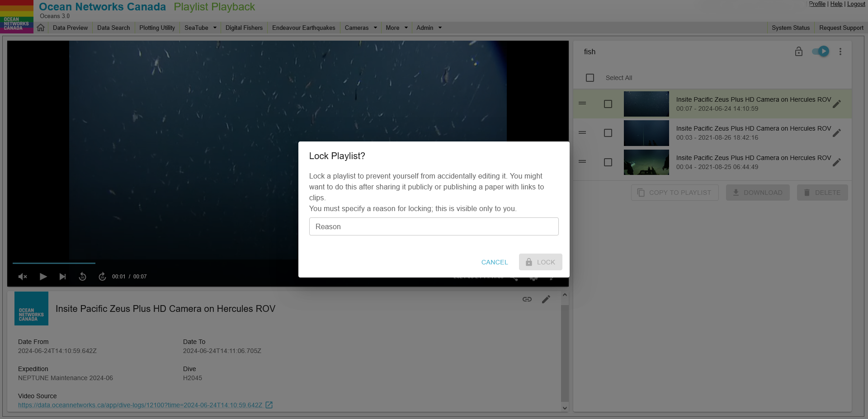Click the drag handle of the 2021-08-25 clip
The height and width of the screenshot is (419, 868).
[582, 162]
